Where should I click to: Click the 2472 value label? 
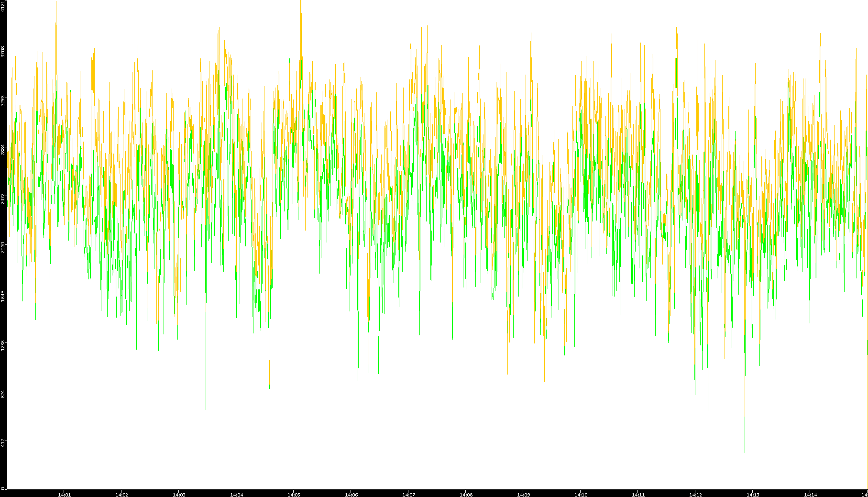point(3,198)
